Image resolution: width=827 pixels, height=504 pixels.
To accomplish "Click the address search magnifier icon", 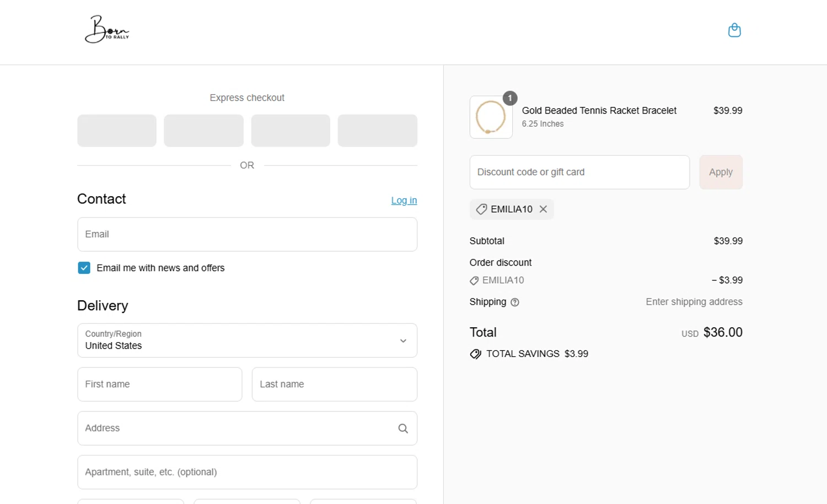I will 403,429.
